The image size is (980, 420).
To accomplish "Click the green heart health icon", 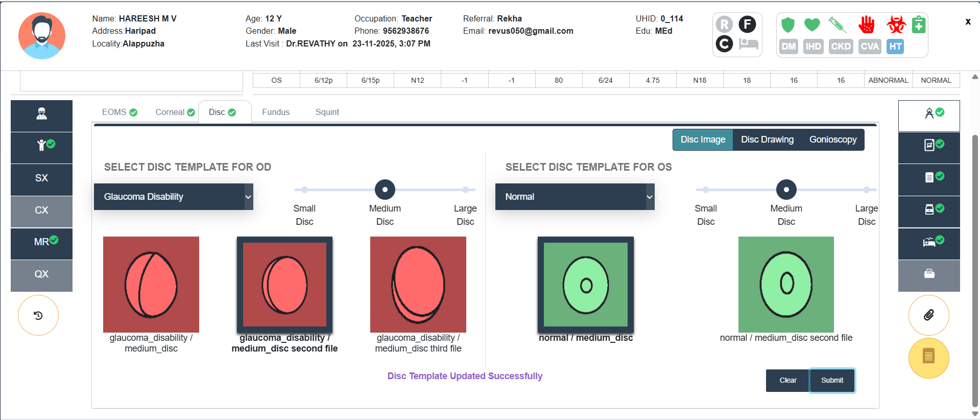I will [x=811, y=25].
